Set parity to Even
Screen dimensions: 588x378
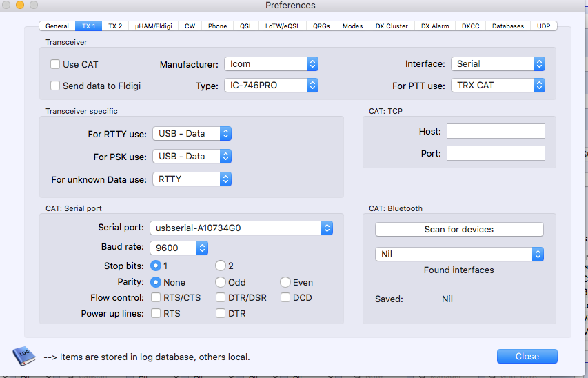click(x=285, y=282)
